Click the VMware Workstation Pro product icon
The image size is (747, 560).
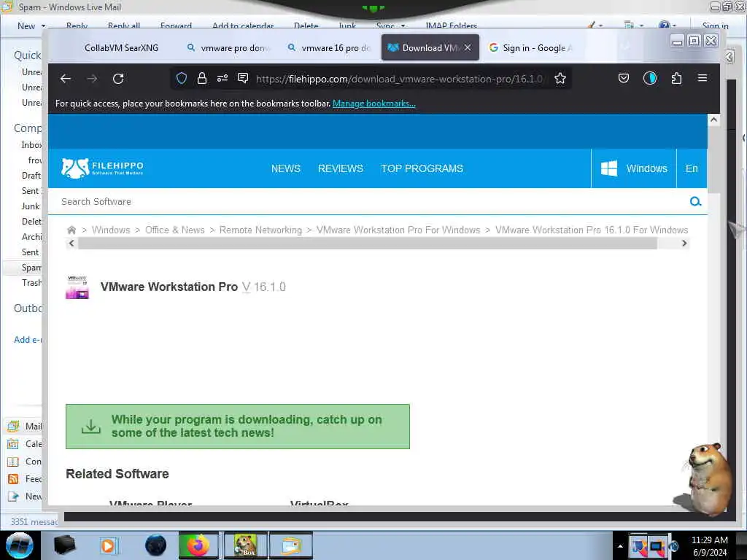tap(77, 287)
